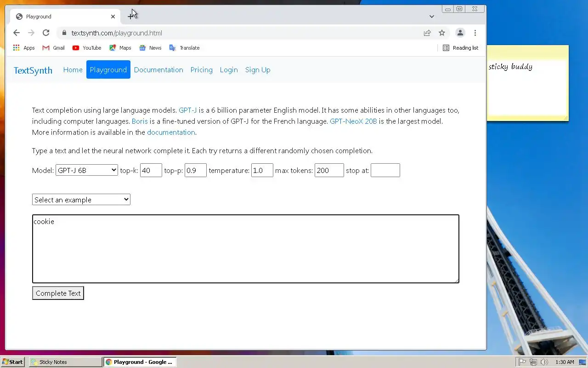This screenshot has height=368, width=588.
Task: Click the sticky buddy note text
Action: pyautogui.click(x=510, y=67)
